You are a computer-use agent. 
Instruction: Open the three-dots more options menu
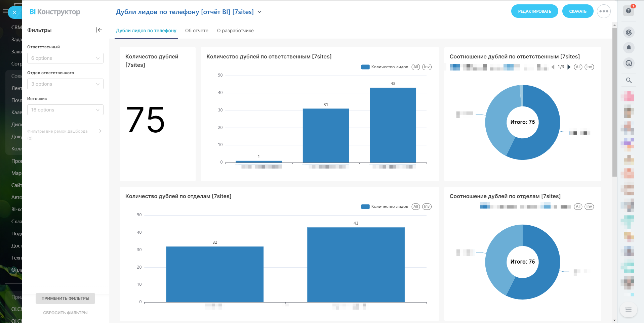pyautogui.click(x=604, y=11)
